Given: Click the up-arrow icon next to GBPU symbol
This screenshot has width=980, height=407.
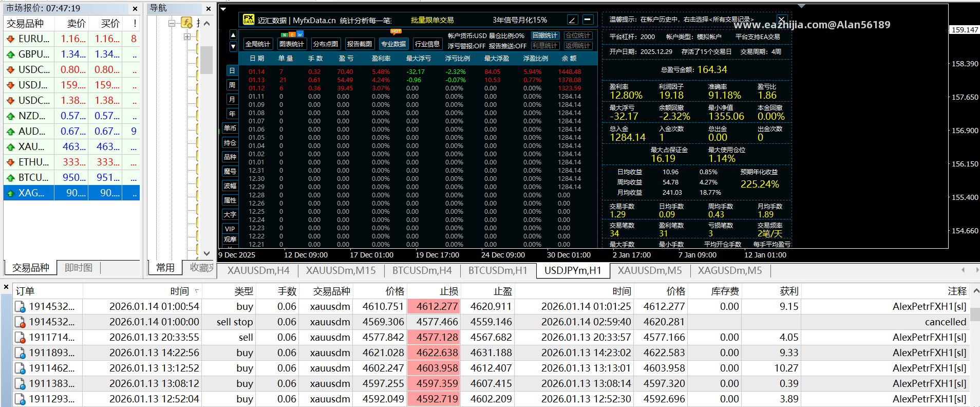Looking at the screenshot, I should 10,54.
